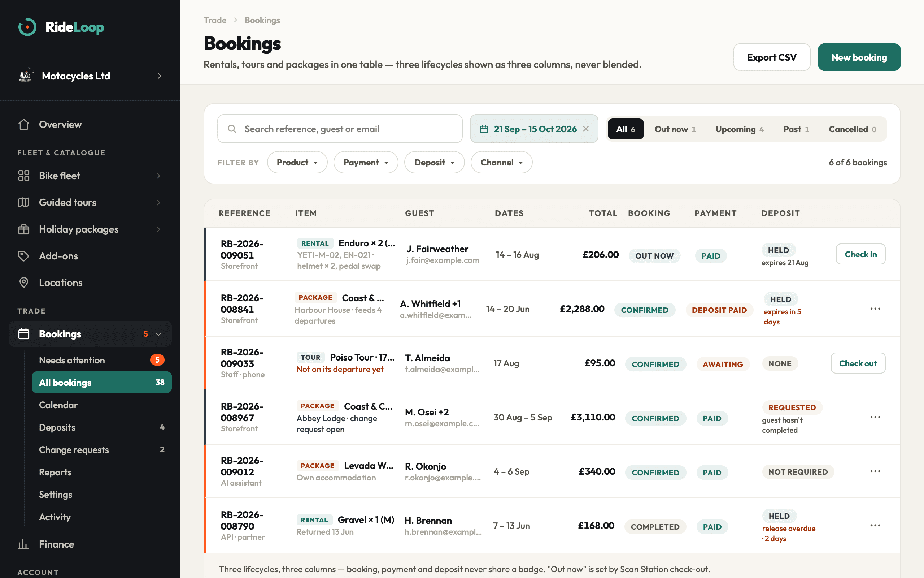Open the Product filter dropdown
Screen dimensions: 924x578
[x=297, y=162]
